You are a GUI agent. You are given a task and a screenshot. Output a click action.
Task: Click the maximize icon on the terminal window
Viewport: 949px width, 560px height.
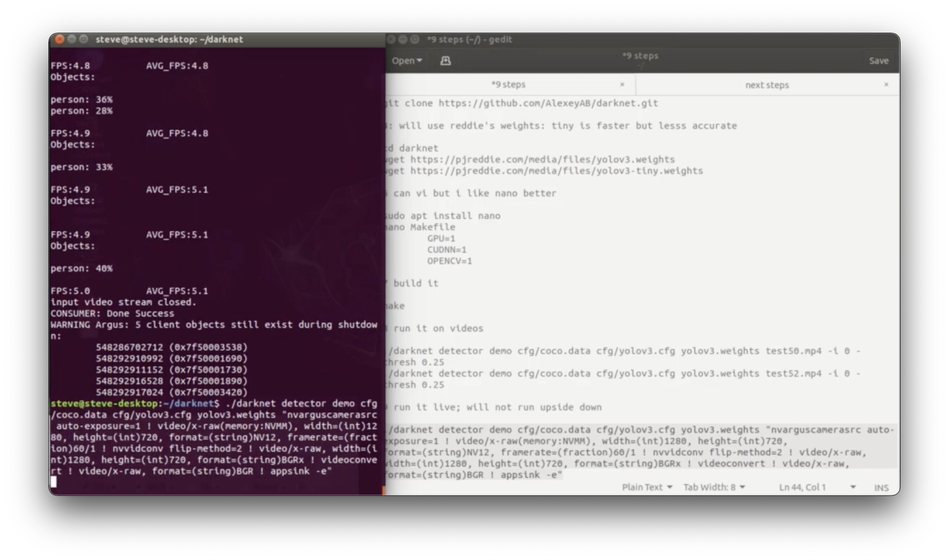pyautogui.click(x=83, y=39)
